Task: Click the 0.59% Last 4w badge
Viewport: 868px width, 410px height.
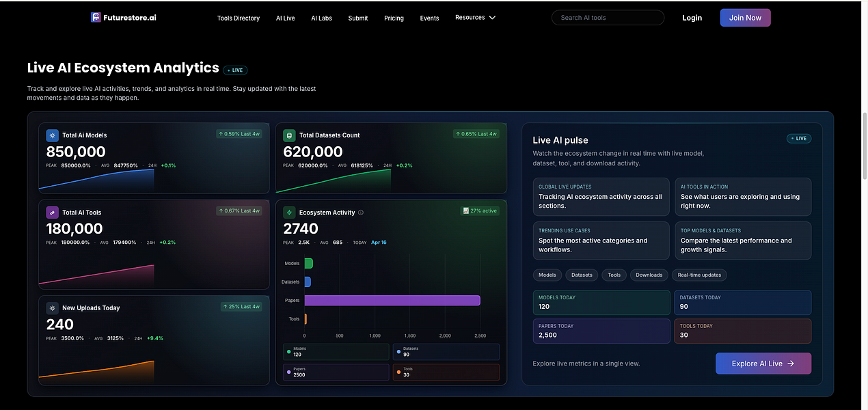Action: click(x=239, y=134)
